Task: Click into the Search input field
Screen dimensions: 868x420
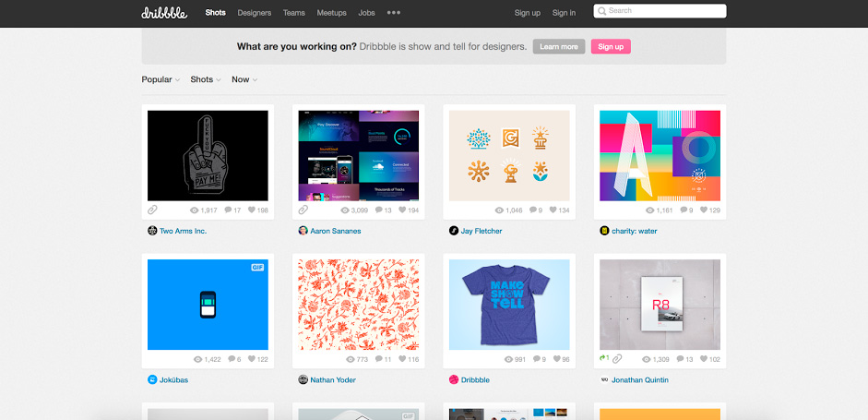Action: click(660, 10)
